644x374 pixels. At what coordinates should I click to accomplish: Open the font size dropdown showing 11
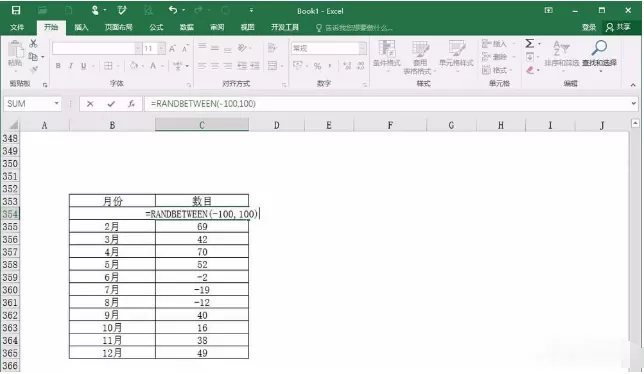point(162,48)
